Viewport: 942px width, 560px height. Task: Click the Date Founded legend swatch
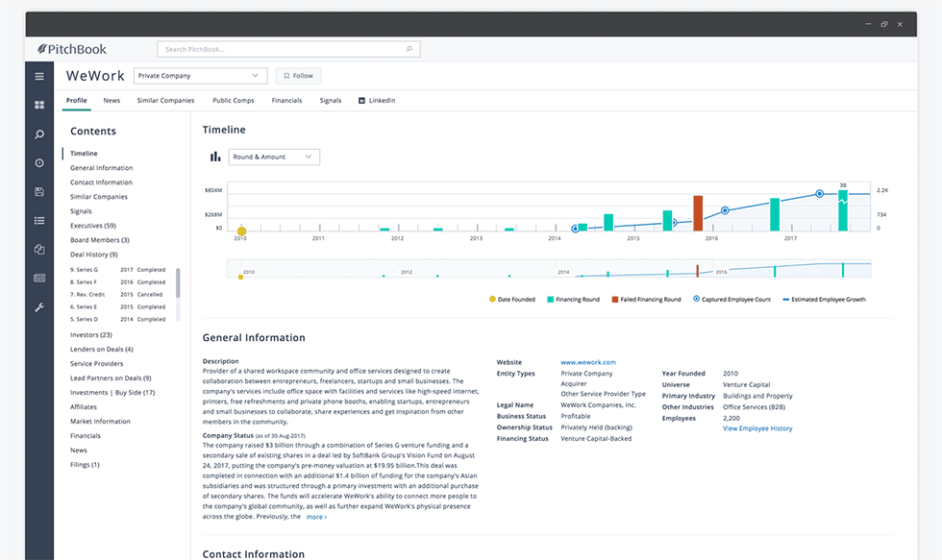click(x=492, y=299)
